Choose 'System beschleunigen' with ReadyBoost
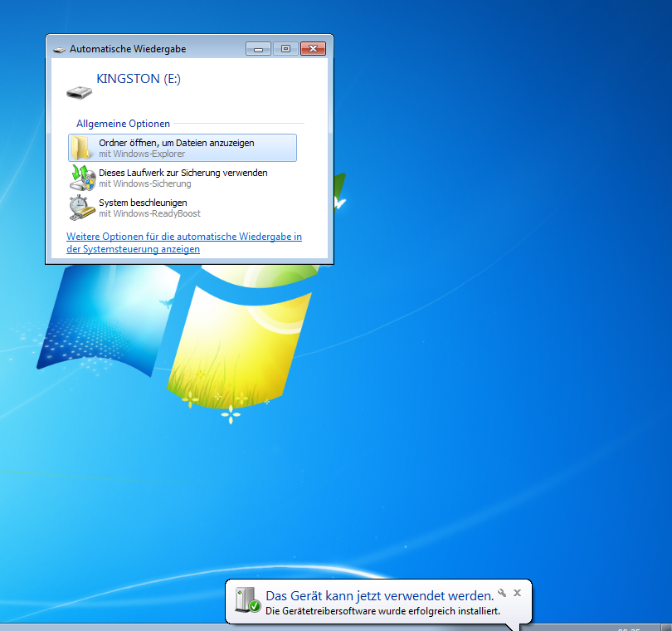The height and width of the screenshot is (631, 672). [183, 208]
